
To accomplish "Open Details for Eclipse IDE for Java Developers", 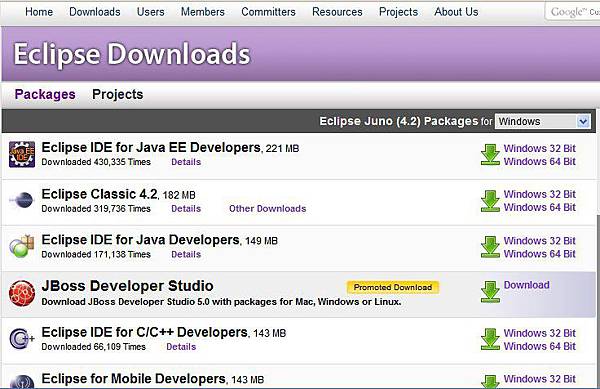I will point(186,255).
